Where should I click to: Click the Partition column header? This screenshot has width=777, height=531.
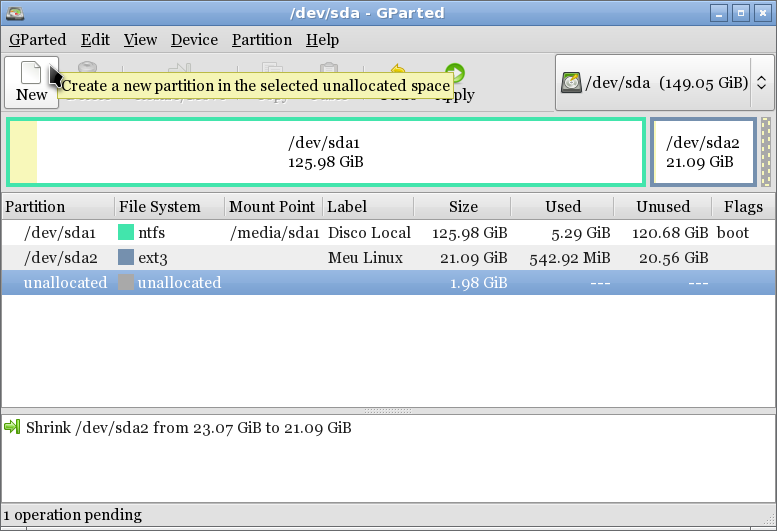point(58,207)
